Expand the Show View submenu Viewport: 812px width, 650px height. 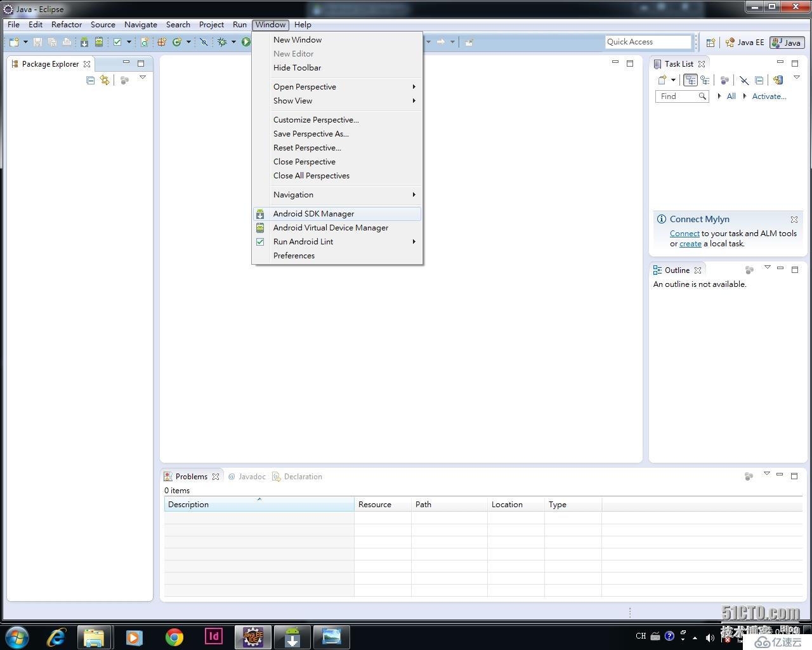click(337, 100)
